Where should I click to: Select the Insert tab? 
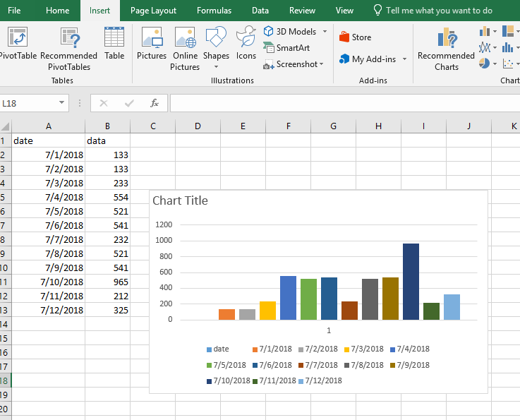(99, 11)
